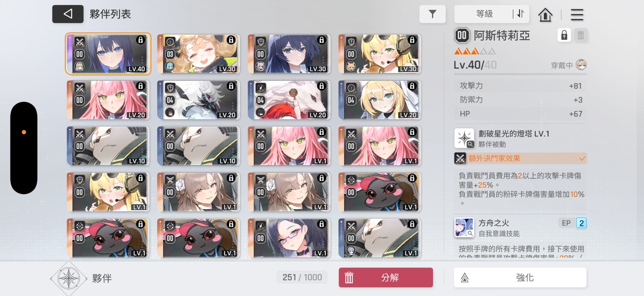The height and width of the screenshot is (296, 644).
Task: Tap the home icon
Action: click(x=545, y=15)
